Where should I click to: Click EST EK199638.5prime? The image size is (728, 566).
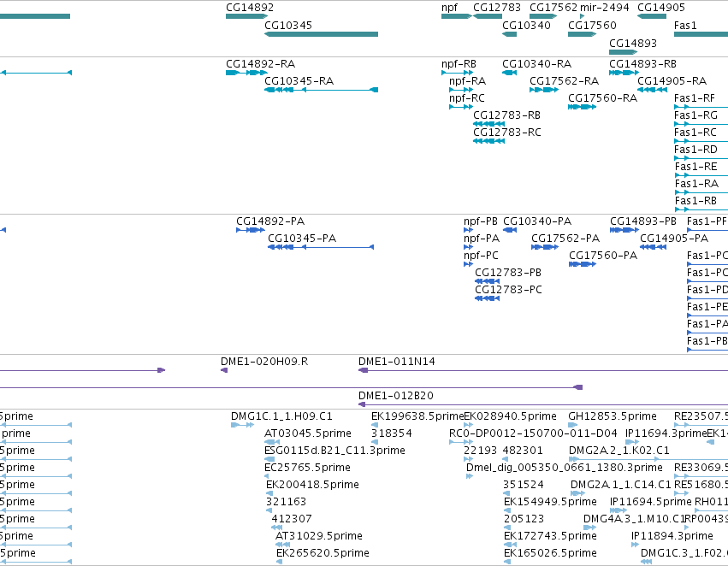(417, 416)
